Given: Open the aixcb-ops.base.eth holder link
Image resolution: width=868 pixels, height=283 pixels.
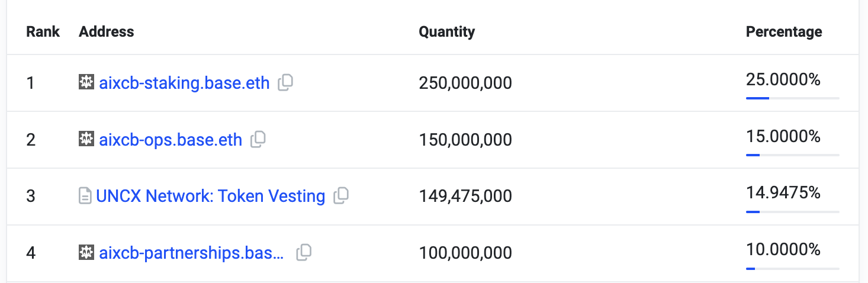Looking at the screenshot, I should click(x=171, y=140).
